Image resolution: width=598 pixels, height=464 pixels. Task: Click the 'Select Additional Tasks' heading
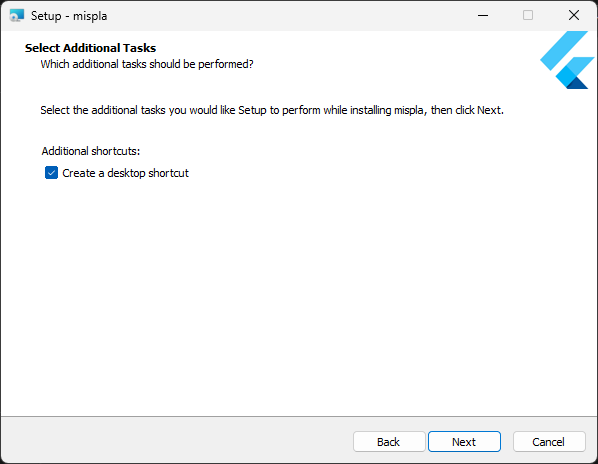click(90, 48)
